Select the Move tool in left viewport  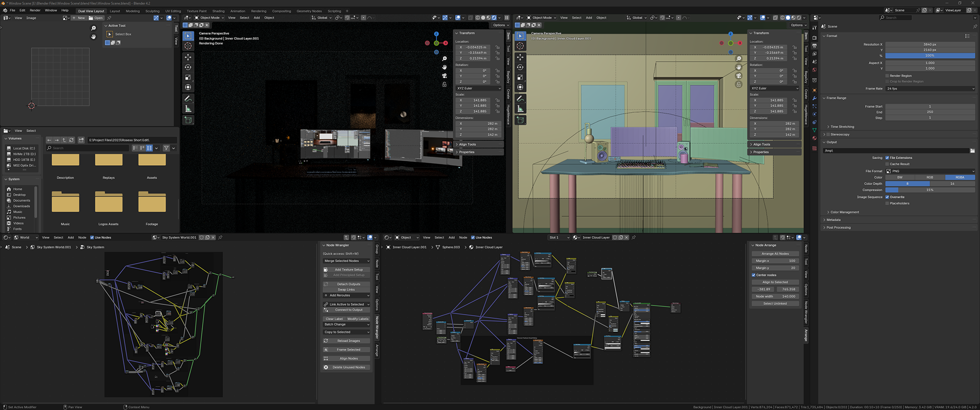(188, 57)
